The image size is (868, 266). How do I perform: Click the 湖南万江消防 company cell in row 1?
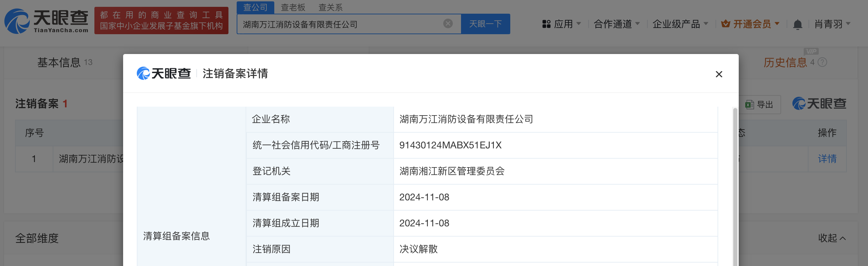coord(91,159)
